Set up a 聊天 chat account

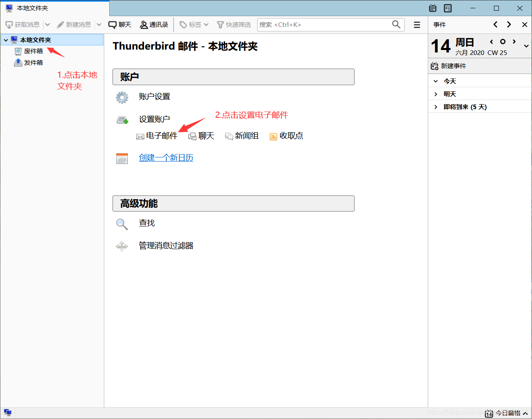pos(201,136)
